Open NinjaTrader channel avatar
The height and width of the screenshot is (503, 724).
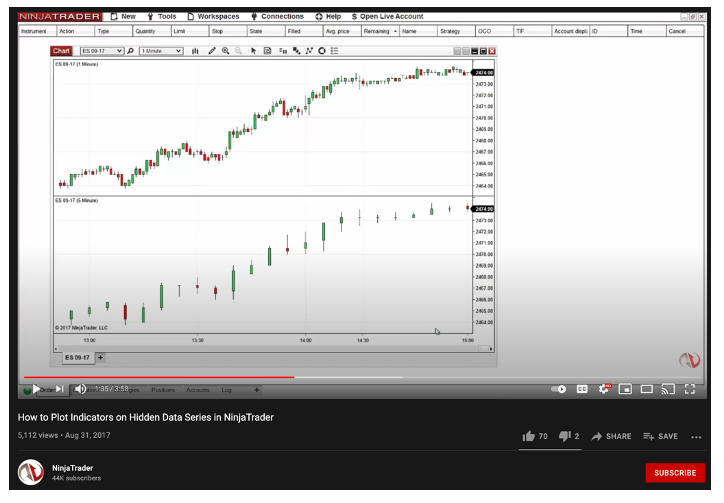tap(31, 472)
